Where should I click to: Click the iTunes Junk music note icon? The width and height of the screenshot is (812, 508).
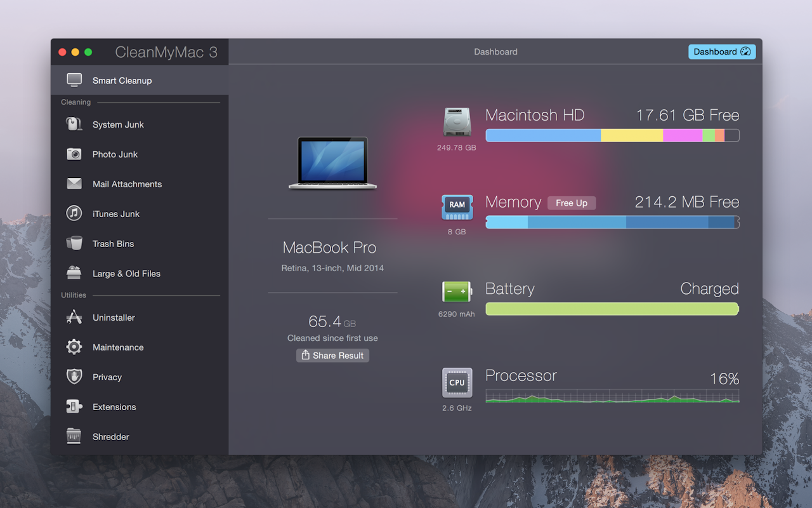pyautogui.click(x=74, y=214)
